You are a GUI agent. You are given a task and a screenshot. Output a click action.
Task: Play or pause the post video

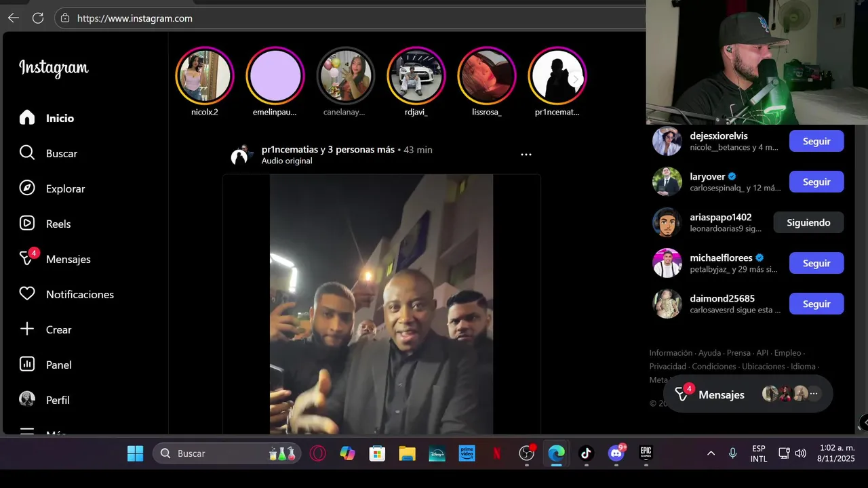pyautogui.click(x=382, y=304)
